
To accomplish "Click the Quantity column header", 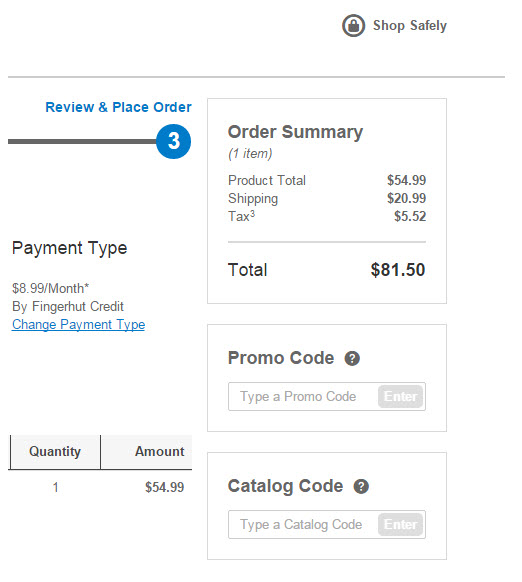I will (x=55, y=452).
